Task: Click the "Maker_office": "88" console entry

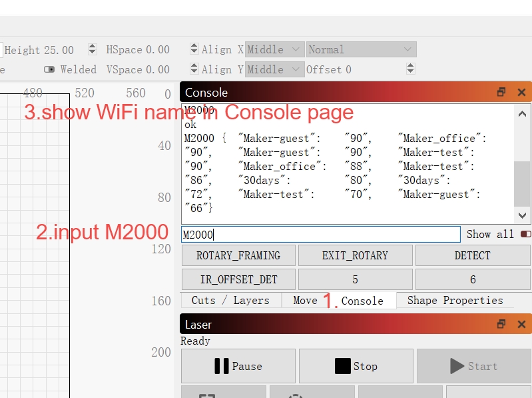Action: pos(304,167)
